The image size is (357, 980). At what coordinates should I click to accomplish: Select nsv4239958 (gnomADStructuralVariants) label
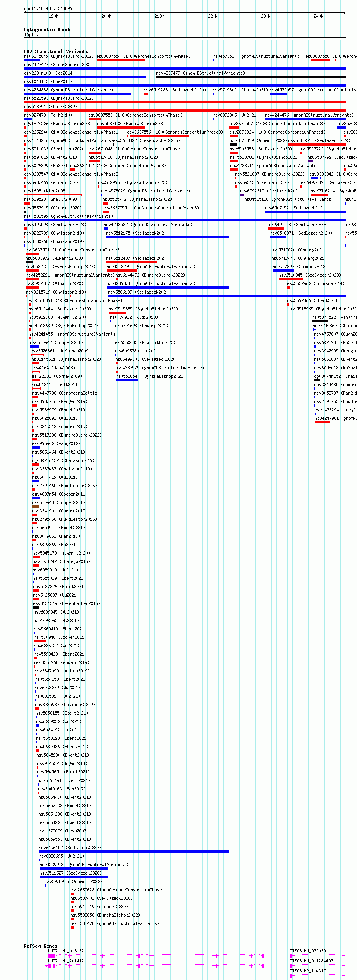click(84, 865)
